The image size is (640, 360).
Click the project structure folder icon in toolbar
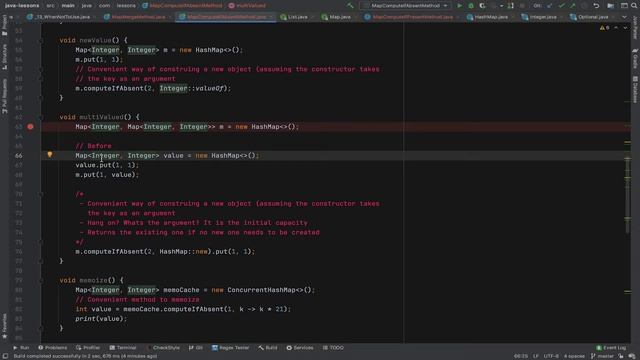point(610,6)
